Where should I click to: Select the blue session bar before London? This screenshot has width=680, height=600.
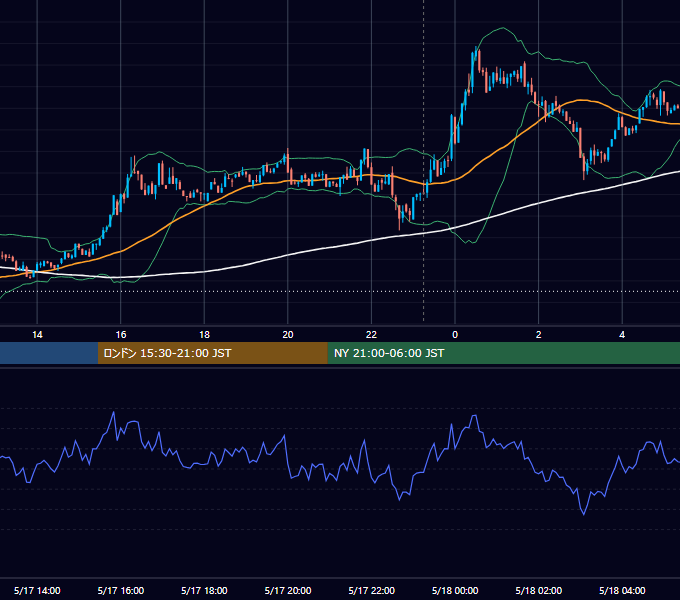click(49, 353)
